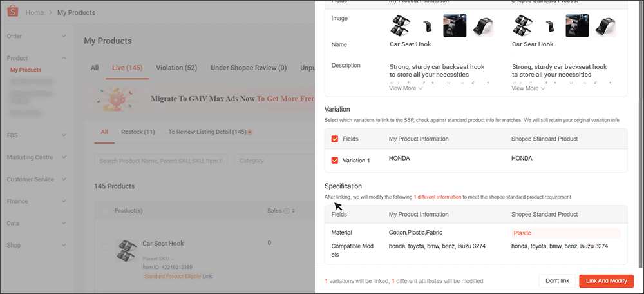Click the '1 different information' red text
This screenshot has height=294, width=644.
coord(437,197)
